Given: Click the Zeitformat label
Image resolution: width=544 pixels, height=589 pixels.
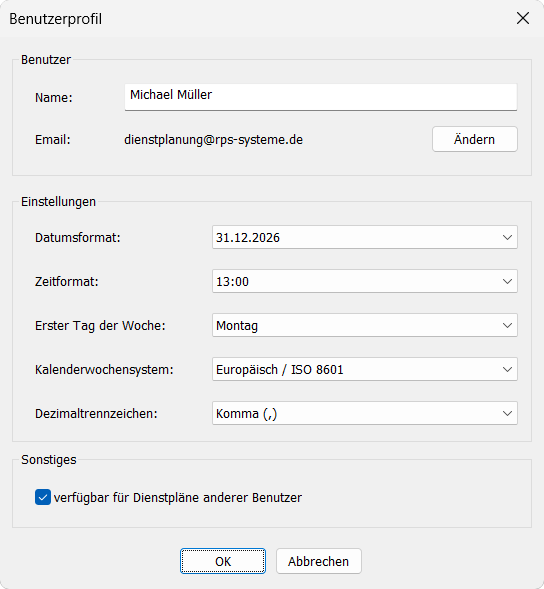Looking at the screenshot, I should pos(66,282).
